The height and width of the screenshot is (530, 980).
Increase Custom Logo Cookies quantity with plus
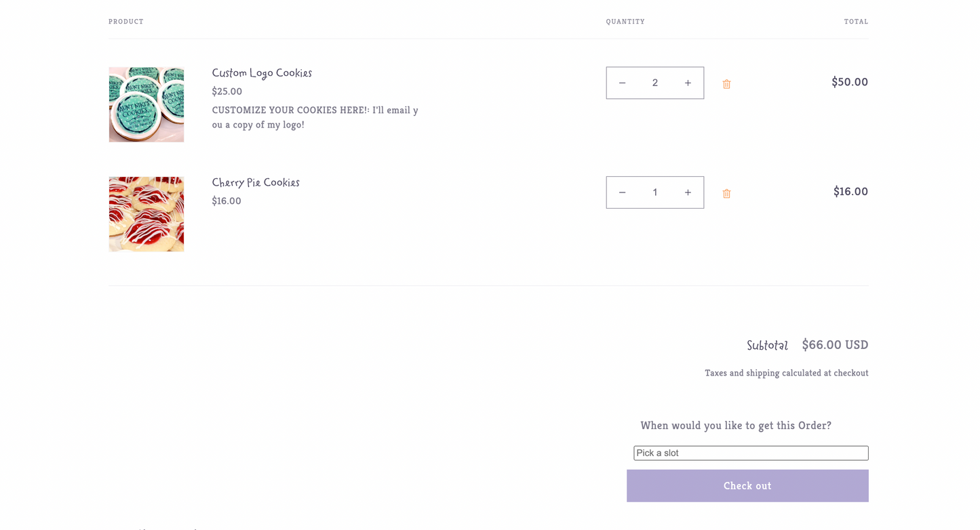pyautogui.click(x=688, y=83)
